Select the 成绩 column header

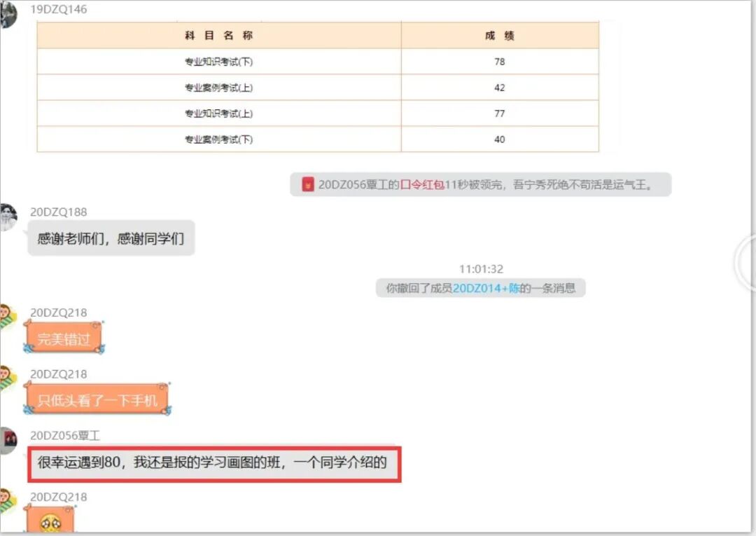499,34
